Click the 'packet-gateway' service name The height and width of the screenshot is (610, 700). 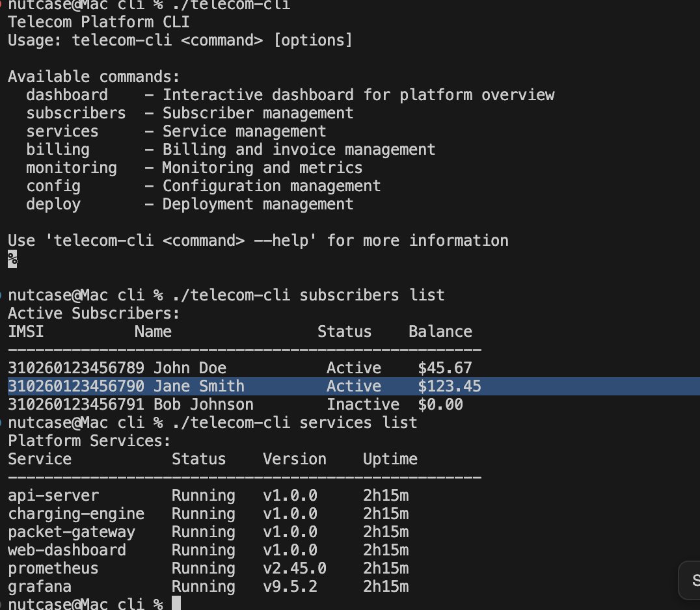72,532
